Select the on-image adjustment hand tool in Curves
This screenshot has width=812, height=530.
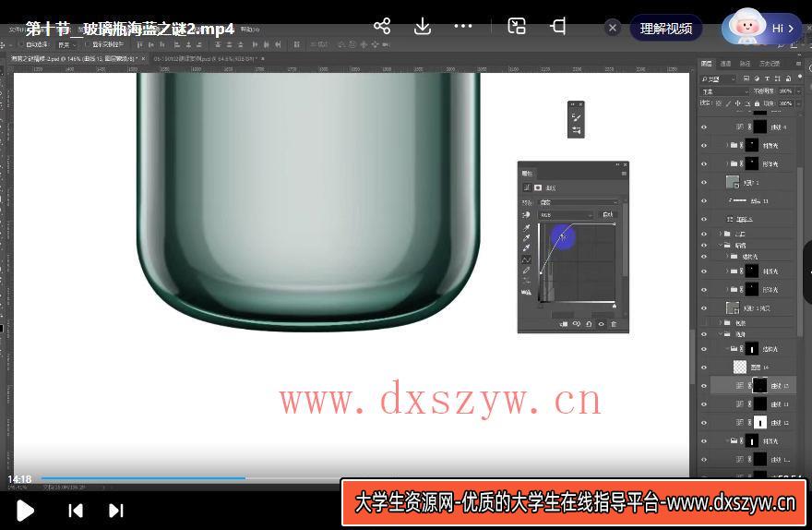click(526, 214)
